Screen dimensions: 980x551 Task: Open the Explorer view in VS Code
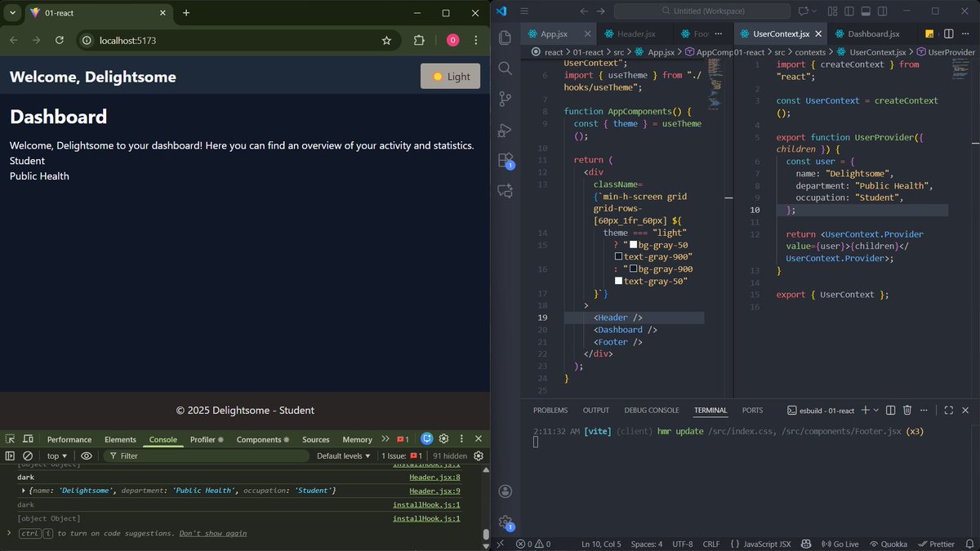(505, 38)
